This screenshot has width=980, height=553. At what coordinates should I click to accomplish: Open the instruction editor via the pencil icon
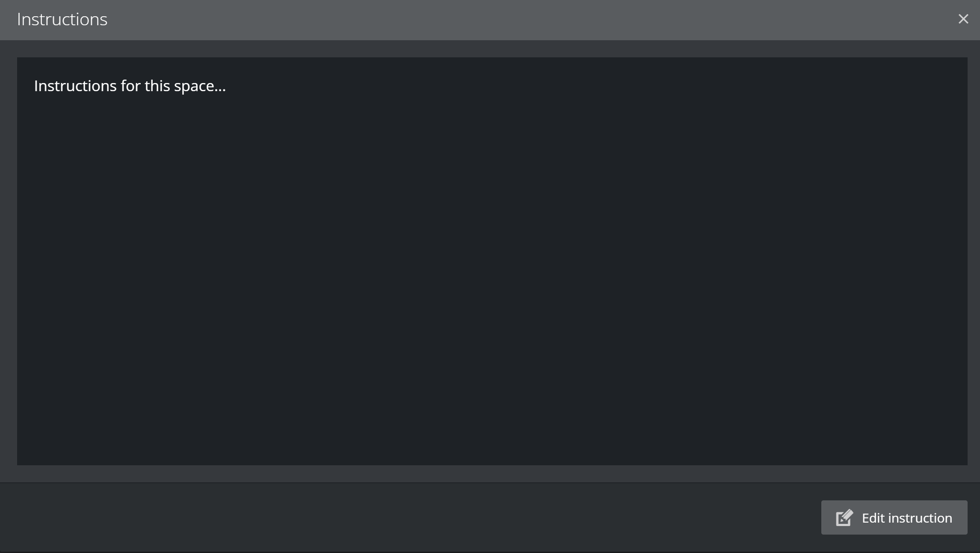pyautogui.click(x=844, y=517)
